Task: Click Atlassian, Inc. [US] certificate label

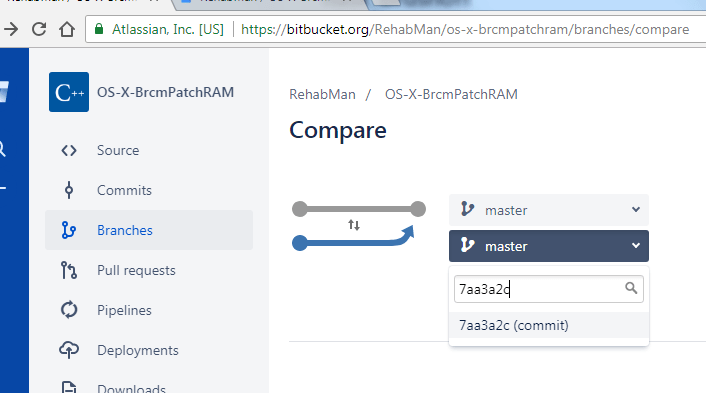Action: coord(168,29)
